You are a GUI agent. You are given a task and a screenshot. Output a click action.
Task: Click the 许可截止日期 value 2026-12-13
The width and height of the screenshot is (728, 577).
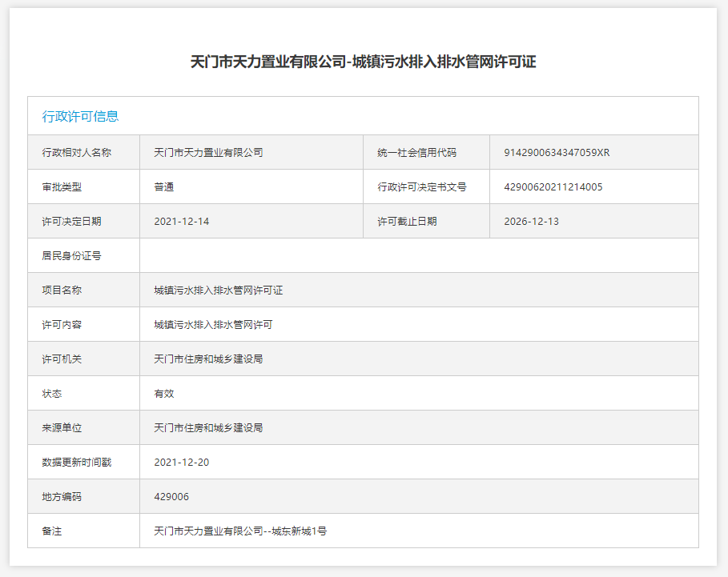[532, 222]
